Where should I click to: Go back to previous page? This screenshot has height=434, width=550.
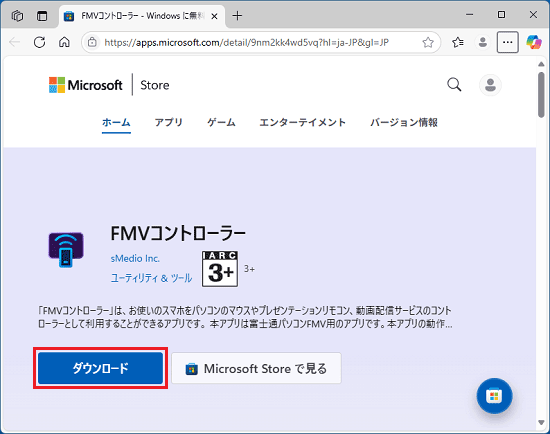(14, 42)
